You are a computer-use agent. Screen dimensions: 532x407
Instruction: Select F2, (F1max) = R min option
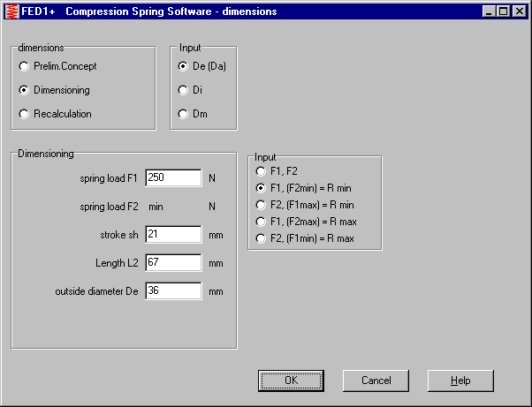[261, 205]
